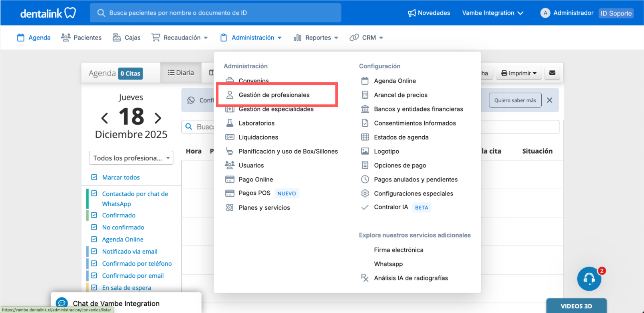Screen dimensions: 644x313
Task: Click the Configuraciones especiales gear icon
Action: coord(365,193)
